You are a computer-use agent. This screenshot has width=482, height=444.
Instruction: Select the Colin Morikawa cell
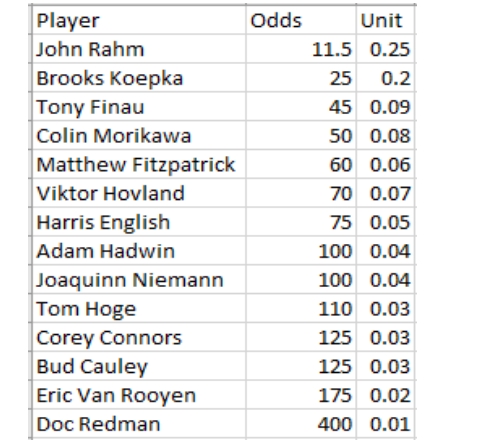pyautogui.click(x=139, y=135)
